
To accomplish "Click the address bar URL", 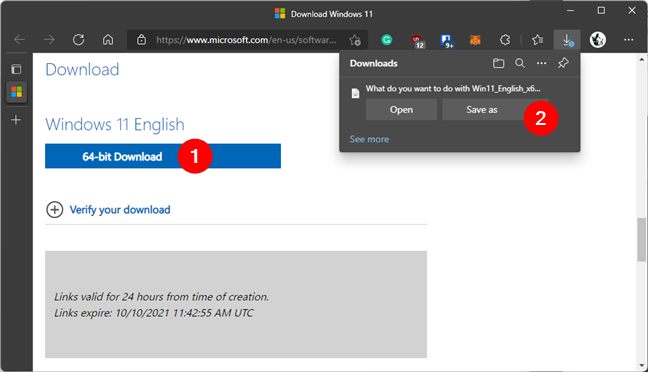I will coord(246,40).
